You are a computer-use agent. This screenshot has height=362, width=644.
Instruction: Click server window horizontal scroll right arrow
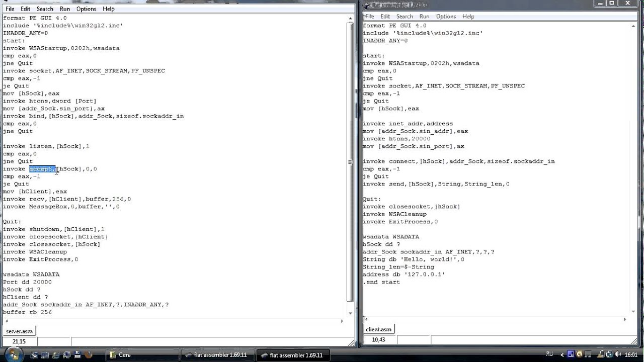coord(342,321)
